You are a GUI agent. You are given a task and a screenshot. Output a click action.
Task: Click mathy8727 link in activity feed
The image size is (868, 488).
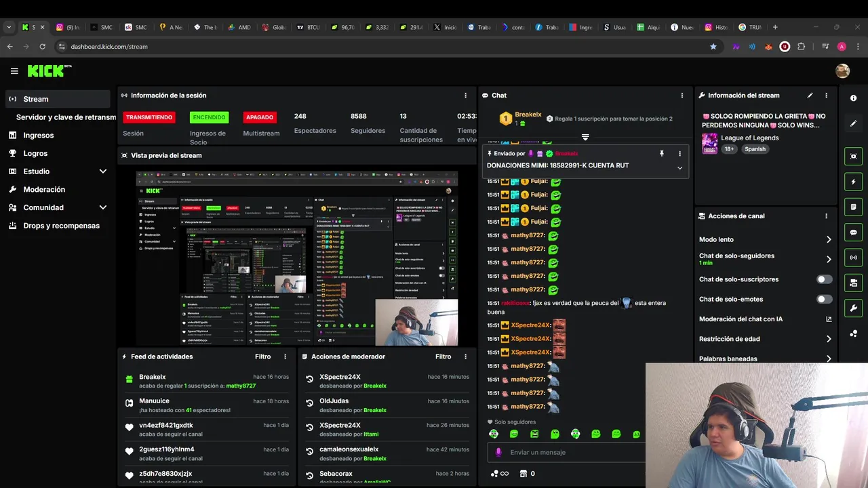[241, 386]
